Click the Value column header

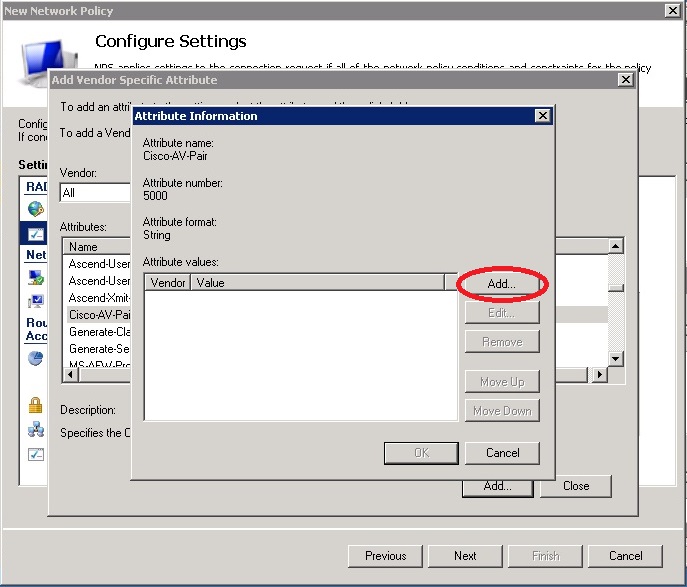(x=320, y=283)
